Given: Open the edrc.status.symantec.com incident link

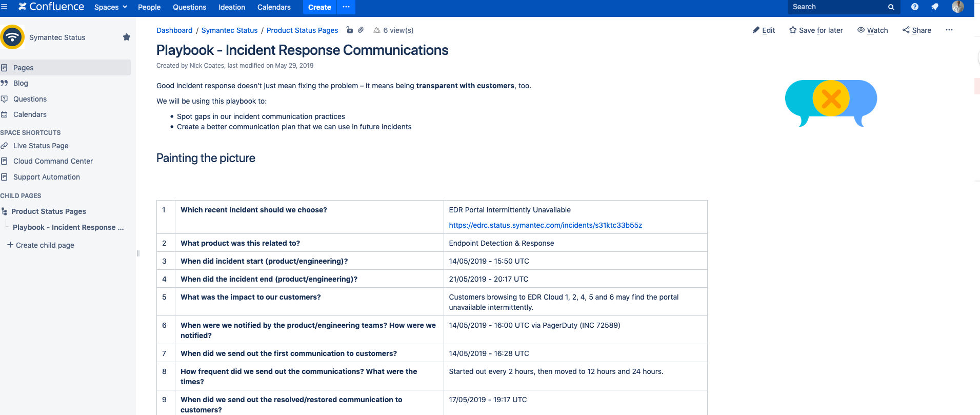Looking at the screenshot, I should (x=545, y=225).
